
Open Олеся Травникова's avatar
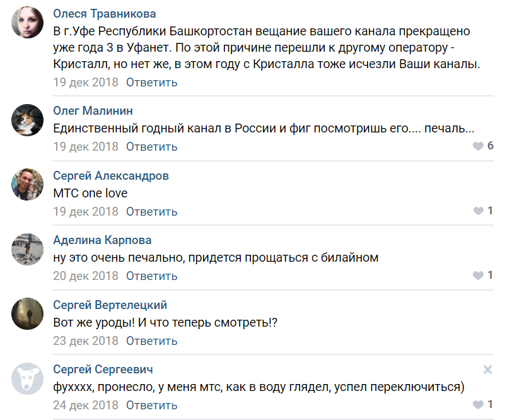(28, 24)
